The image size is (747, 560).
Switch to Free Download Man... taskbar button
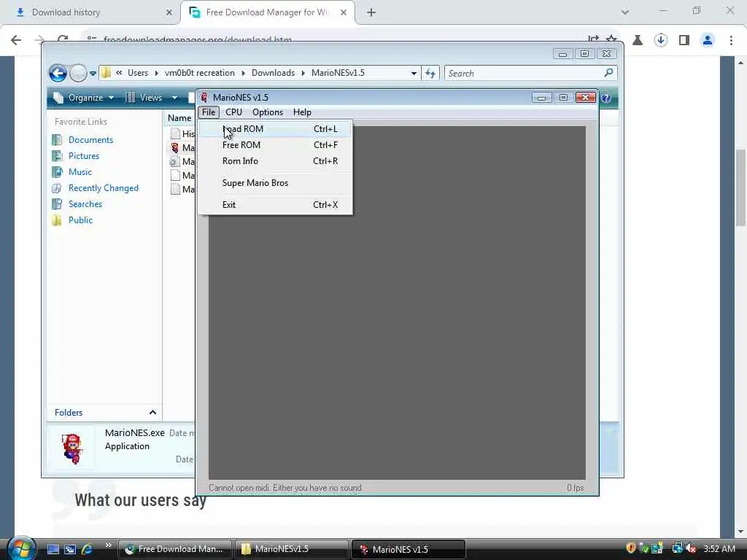tap(174, 549)
